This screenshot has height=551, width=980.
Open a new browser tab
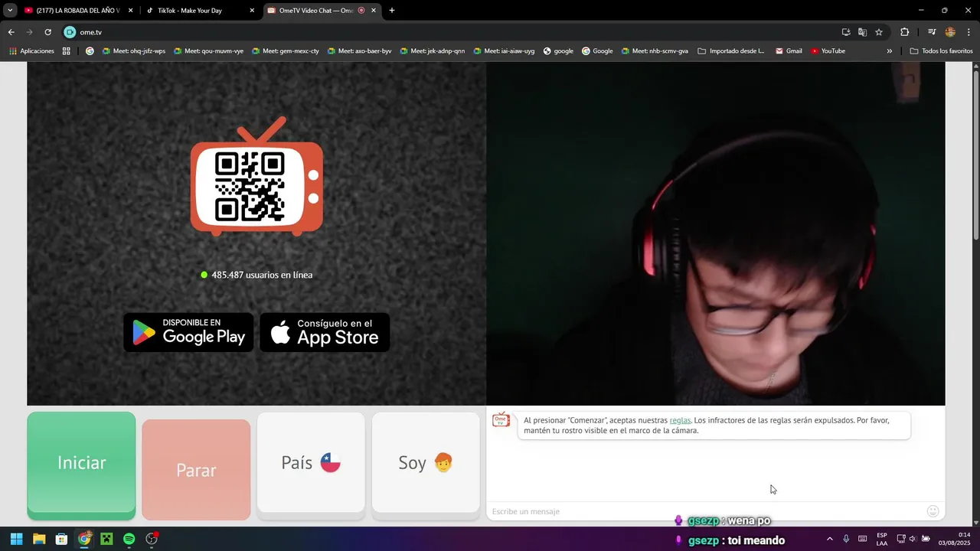pyautogui.click(x=392, y=11)
